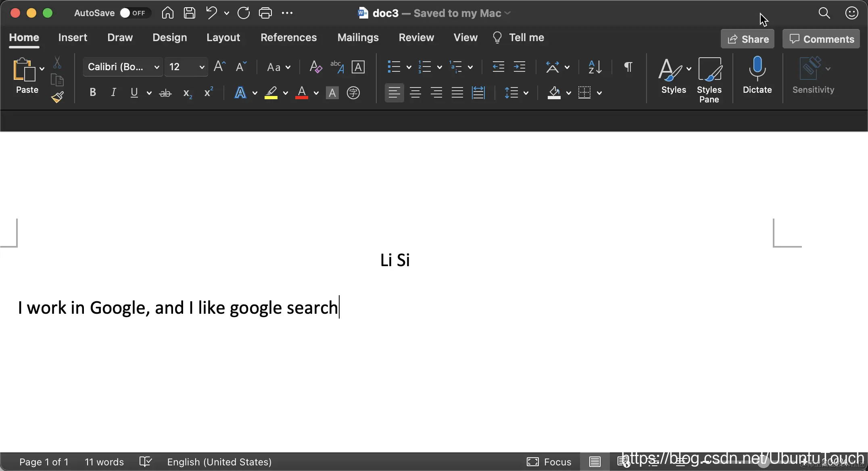Image resolution: width=868 pixels, height=471 pixels.
Task: Click the 11 words count in status bar
Action: click(104, 462)
